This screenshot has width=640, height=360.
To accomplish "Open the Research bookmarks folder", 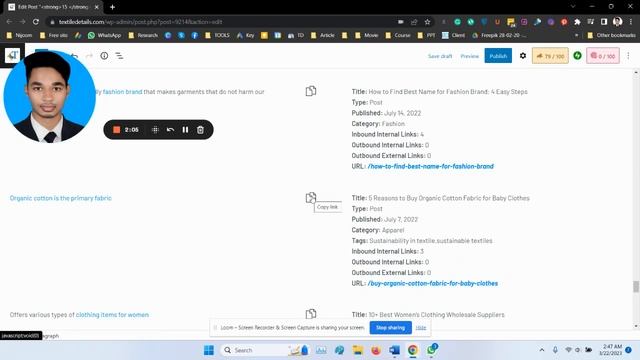I will pyautogui.click(x=143, y=35).
